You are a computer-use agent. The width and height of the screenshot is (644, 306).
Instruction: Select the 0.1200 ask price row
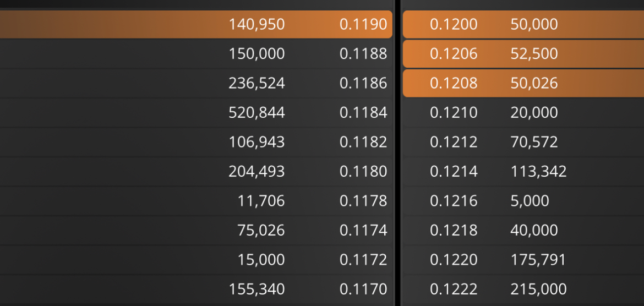coord(523,24)
